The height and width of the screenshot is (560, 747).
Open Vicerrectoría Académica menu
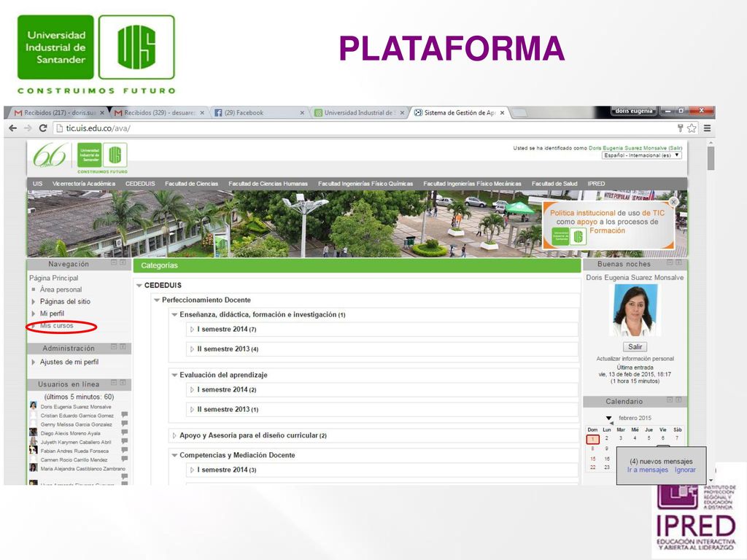tap(84, 183)
